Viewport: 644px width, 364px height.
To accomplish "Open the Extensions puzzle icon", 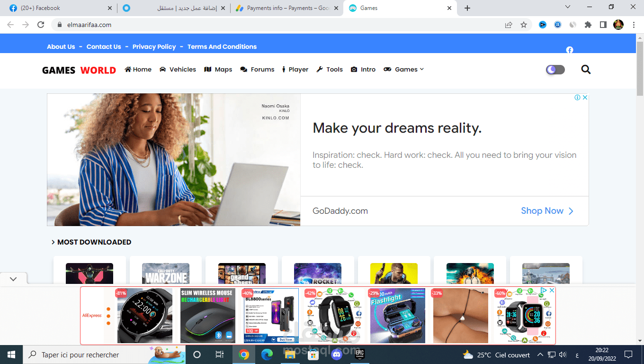I will (588, 25).
